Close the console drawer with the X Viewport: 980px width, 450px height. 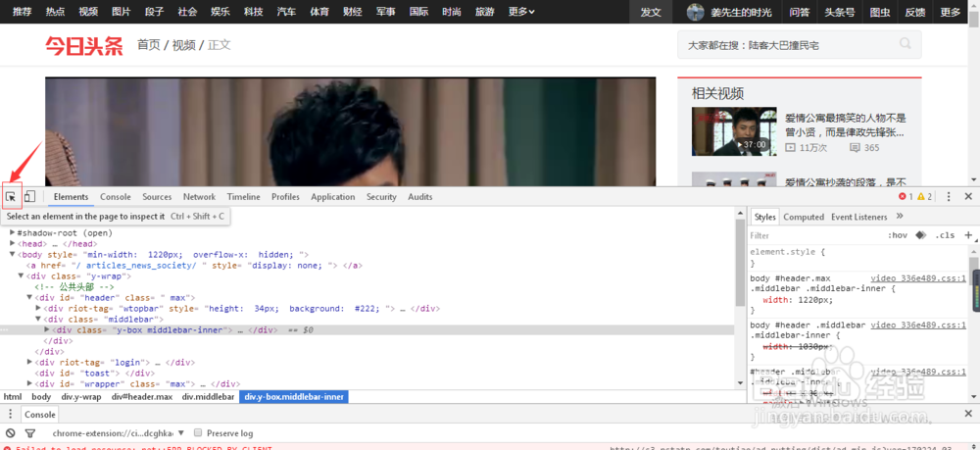(x=968, y=414)
